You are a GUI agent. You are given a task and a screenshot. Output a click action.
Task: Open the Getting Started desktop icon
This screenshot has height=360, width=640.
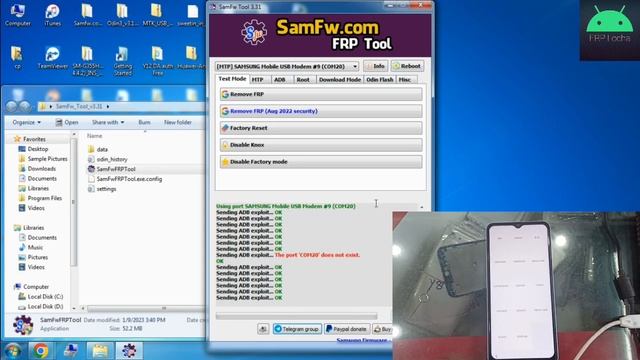[x=122, y=61]
